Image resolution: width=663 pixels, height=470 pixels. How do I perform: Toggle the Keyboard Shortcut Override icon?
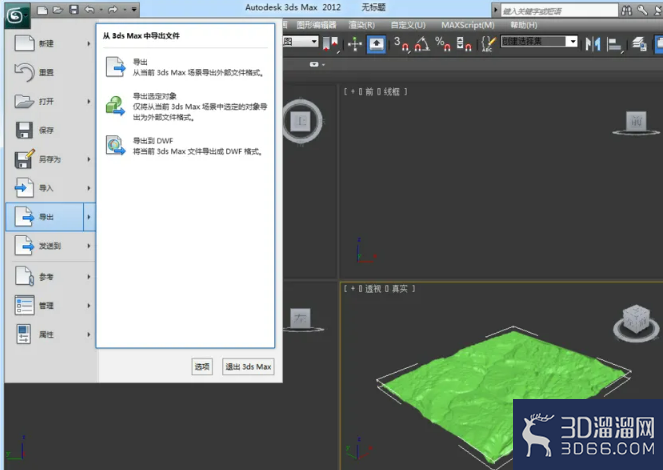click(x=376, y=44)
